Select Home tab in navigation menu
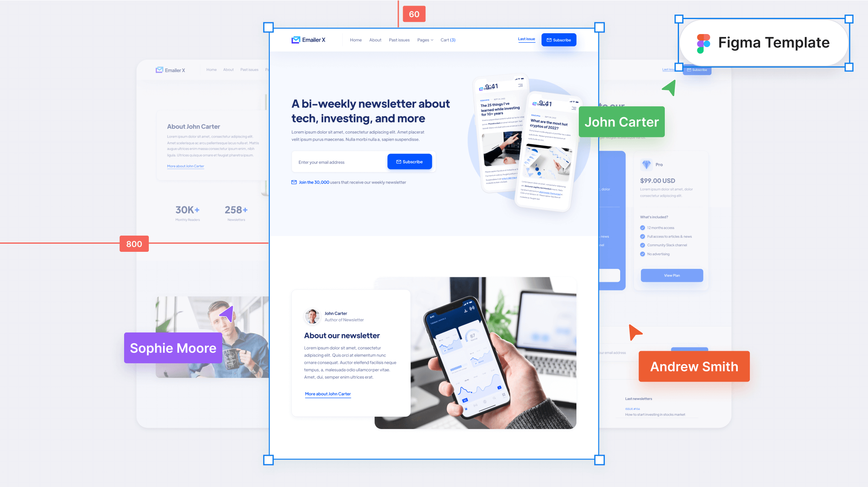 tap(357, 40)
